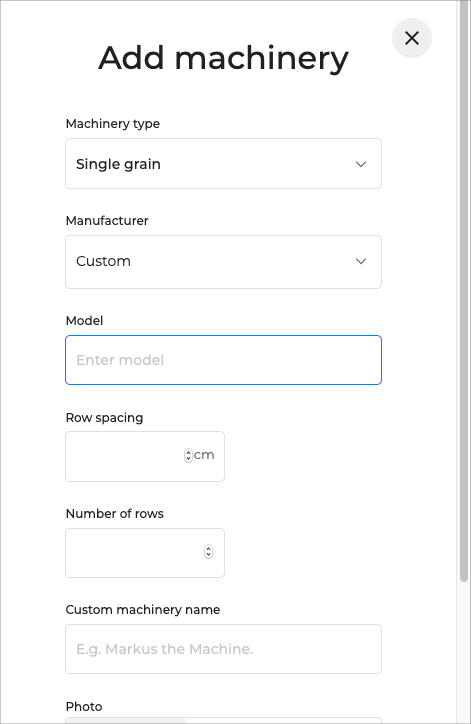Increase Row spacing with the up arrow
This screenshot has height=724, width=471.
point(188,452)
